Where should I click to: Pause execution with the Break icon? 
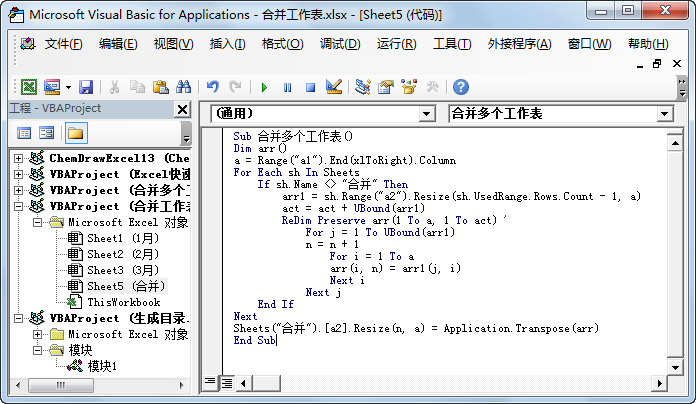[288, 87]
